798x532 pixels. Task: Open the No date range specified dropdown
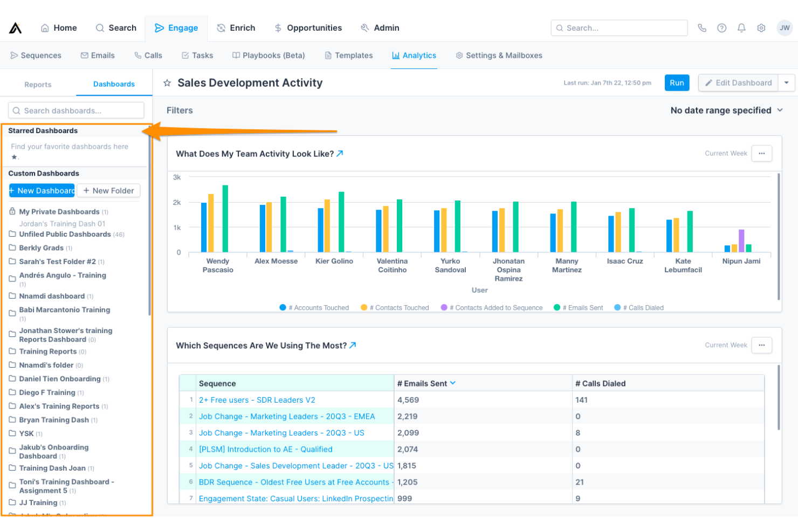726,110
